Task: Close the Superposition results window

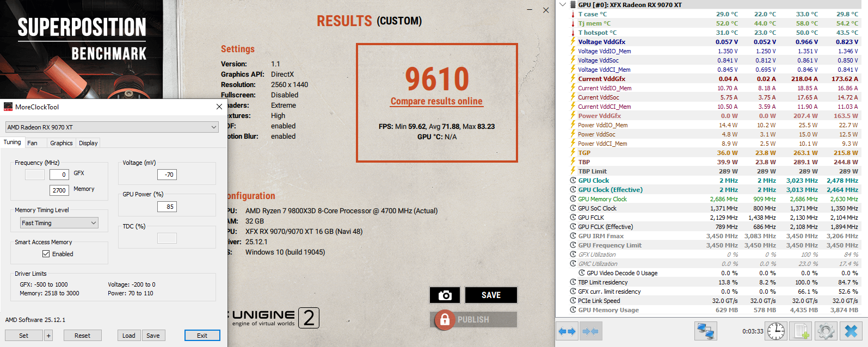Action: [546, 10]
